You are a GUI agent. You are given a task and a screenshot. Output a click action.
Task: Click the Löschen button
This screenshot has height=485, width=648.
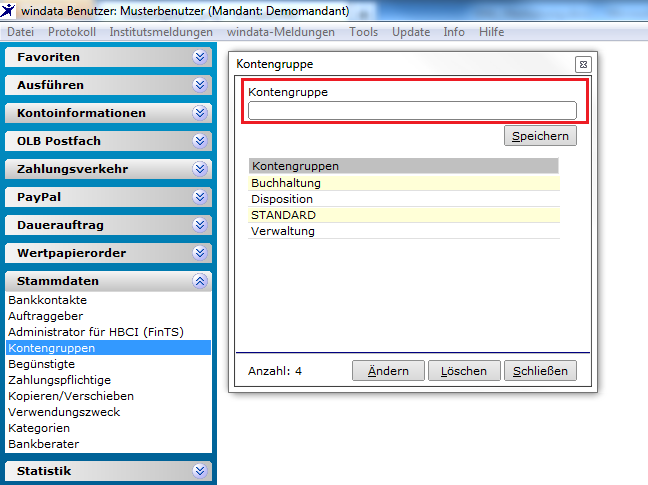pos(464,371)
